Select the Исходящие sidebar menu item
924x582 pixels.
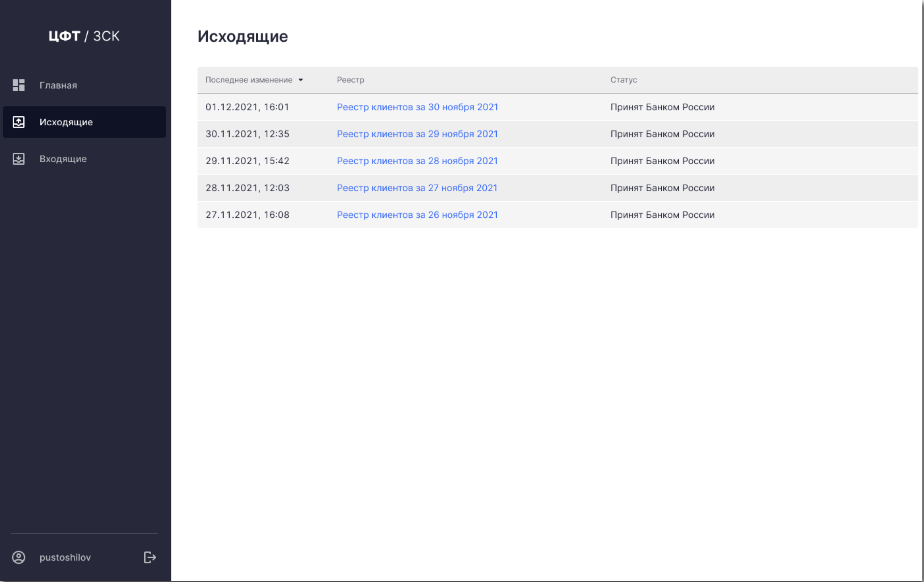click(x=66, y=122)
